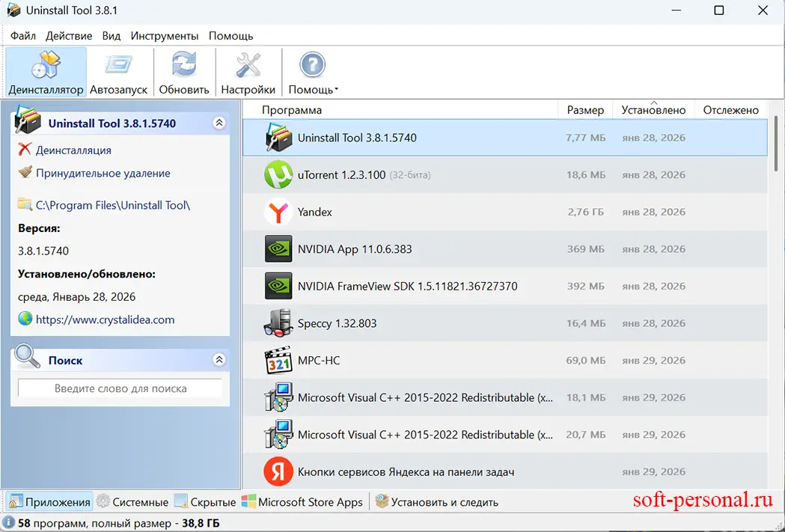Click the Обновить toolbar button
Image resolution: width=785 pixels, height=532 pixels.
coord(184,72)
